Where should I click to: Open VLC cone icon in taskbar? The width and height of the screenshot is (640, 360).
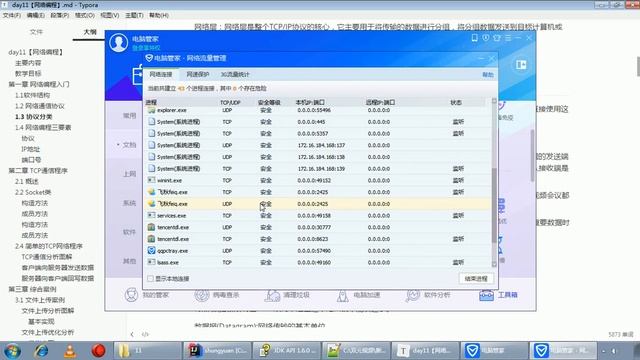[70, 351]
